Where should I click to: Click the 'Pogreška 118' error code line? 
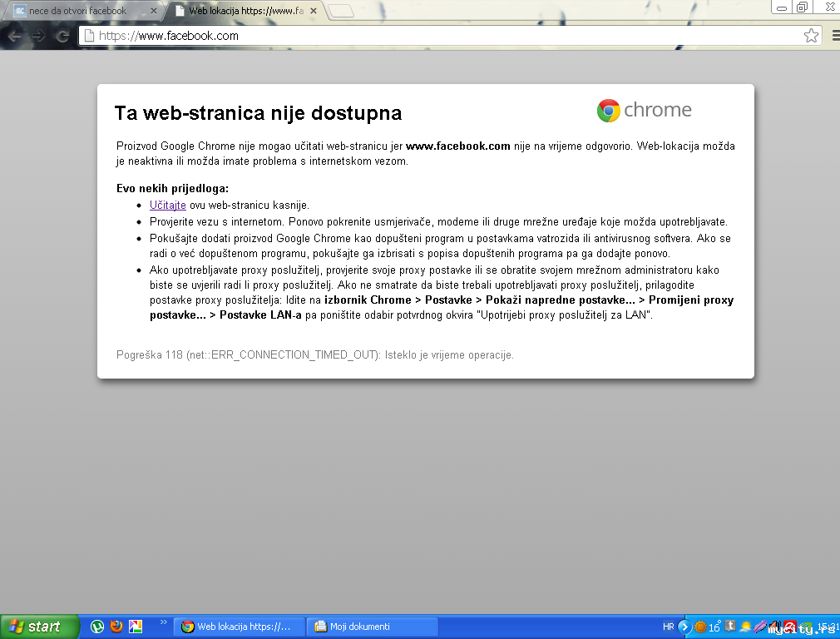315,355
